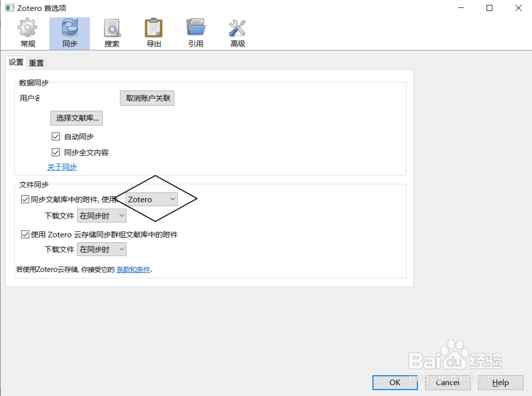Close the Zotero preferences window
The image size is (532, 396).
(518, 8)
